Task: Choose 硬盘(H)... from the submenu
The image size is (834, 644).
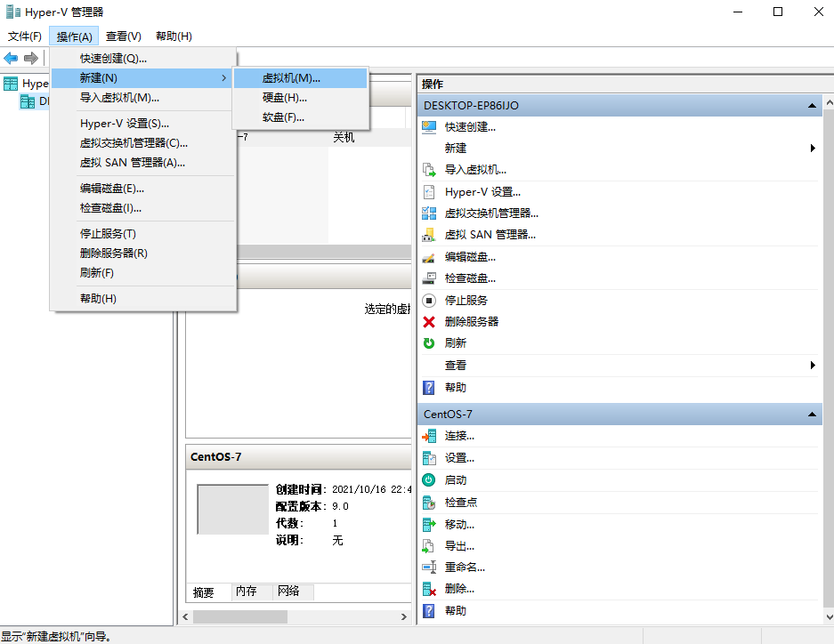Action: tap(301, 98)
